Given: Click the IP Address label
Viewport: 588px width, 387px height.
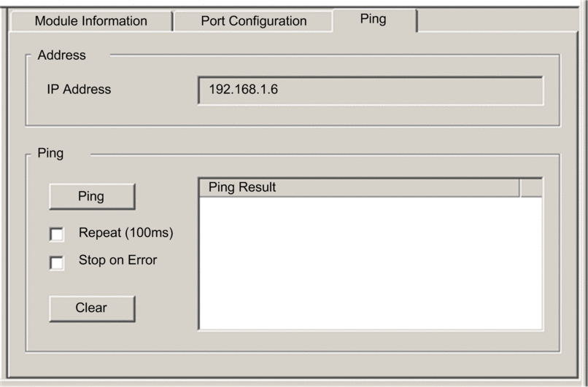Looking at the screenshot, I should pos(79,90).
